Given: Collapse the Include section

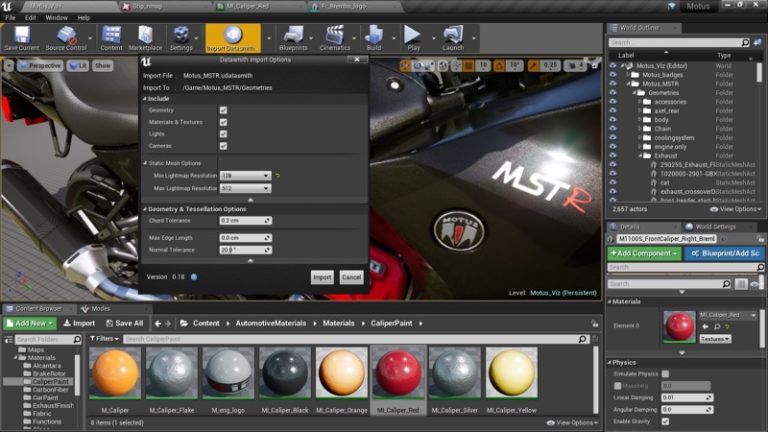Looking at the screenshot, I should pos(145,98).
